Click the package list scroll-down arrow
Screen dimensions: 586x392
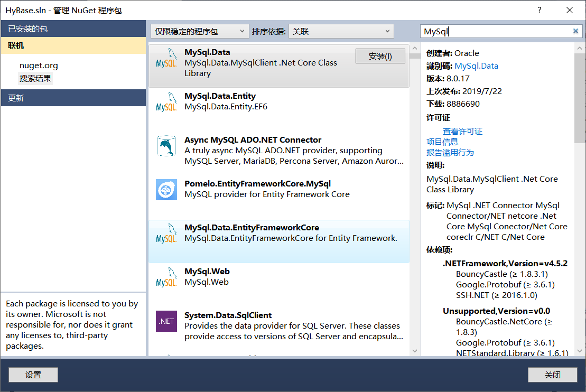point(415,351)
